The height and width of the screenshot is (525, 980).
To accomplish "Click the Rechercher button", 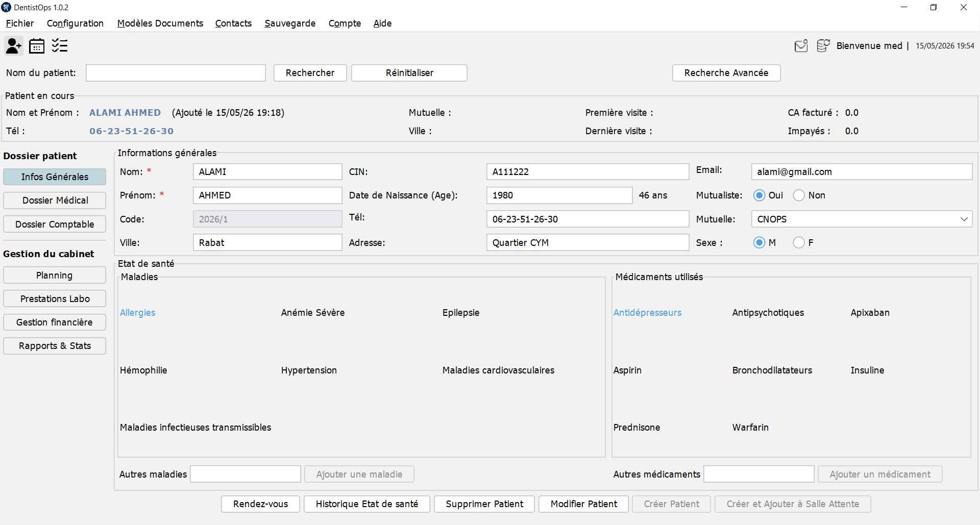I will [x=310, y=73].
